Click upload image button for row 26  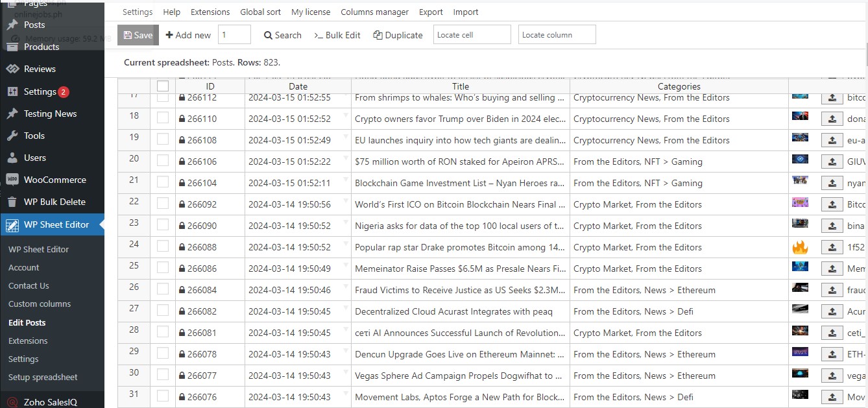[x=832, y=290]
